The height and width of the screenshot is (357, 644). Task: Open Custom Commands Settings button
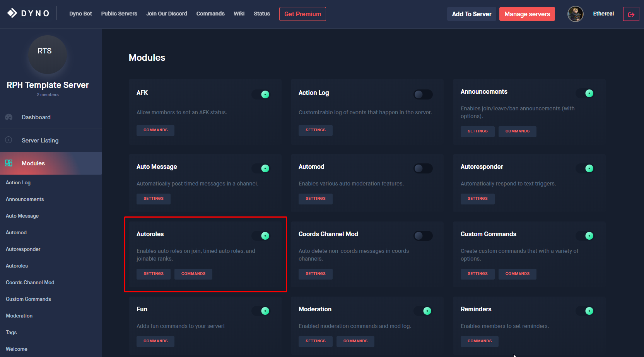click(x=478, y=274)
